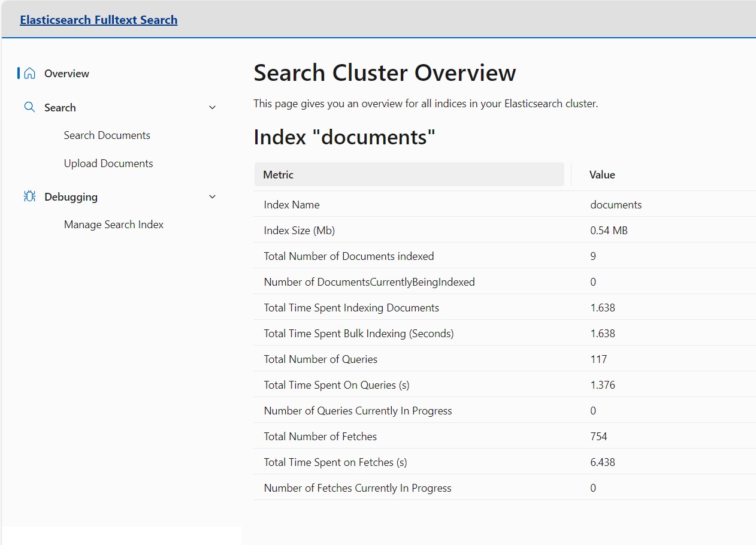Image resolution: width=756 pixels, height=545 pixels.
Task: Click the Value column header
Action: click(x=602, y=175)
